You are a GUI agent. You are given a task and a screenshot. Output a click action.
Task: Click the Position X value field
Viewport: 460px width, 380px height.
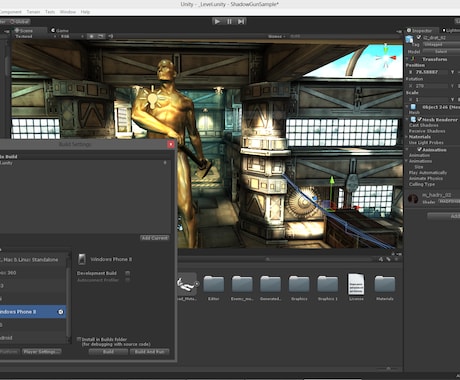tap(431, 72)
